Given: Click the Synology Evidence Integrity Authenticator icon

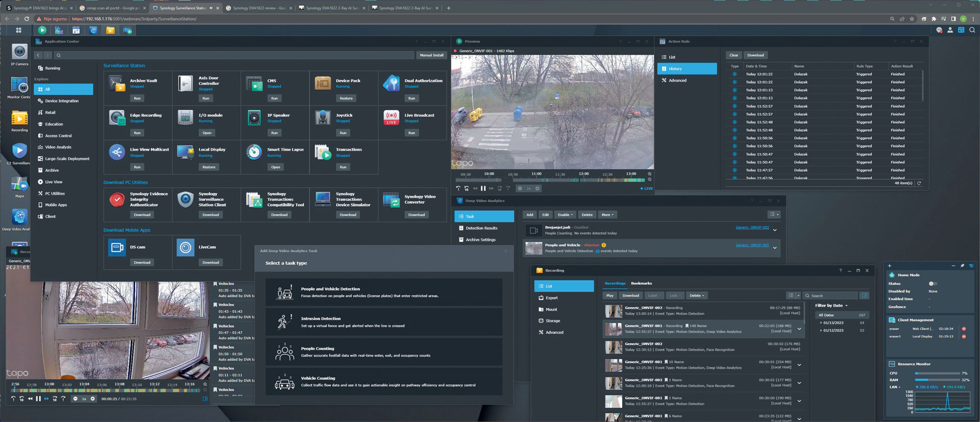Looking at the screenshot, I should click(117, 200).
